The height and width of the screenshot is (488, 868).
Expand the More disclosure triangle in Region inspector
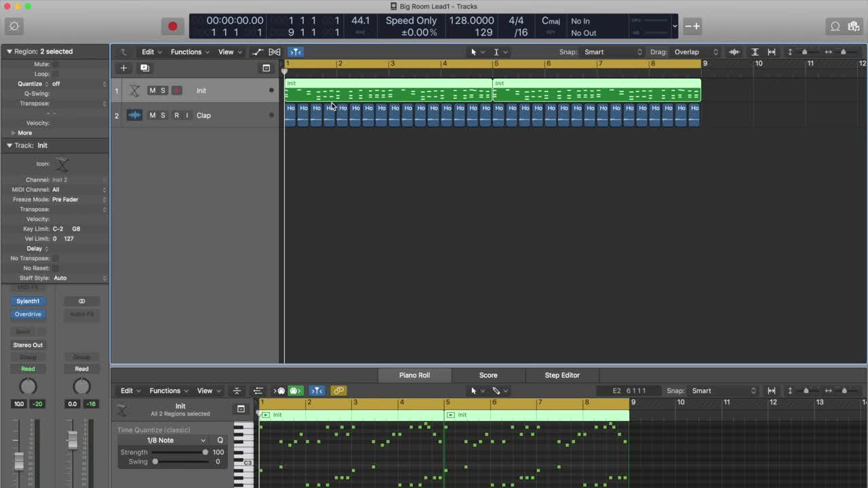pos(13,133)
